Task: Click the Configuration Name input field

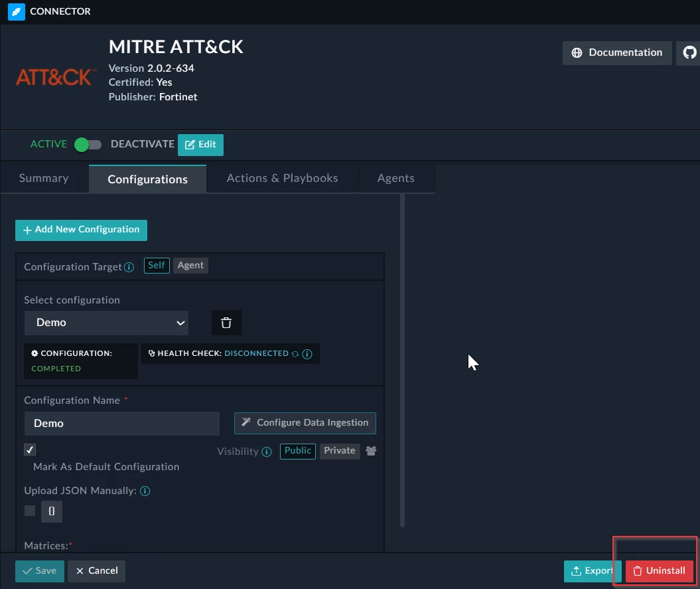Action: click(122, 424)
